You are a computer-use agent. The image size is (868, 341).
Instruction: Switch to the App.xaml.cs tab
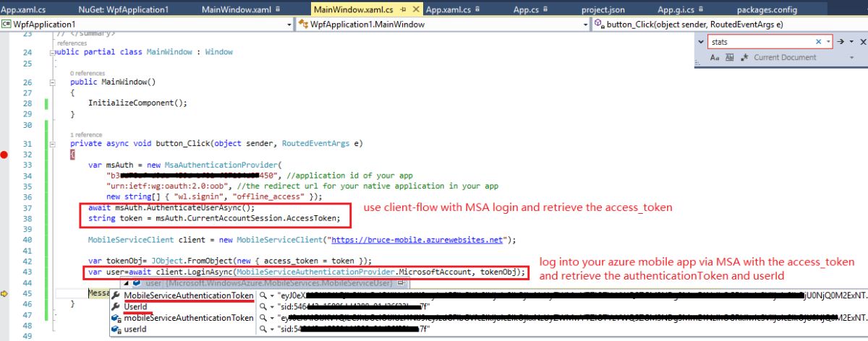point(25,9)
